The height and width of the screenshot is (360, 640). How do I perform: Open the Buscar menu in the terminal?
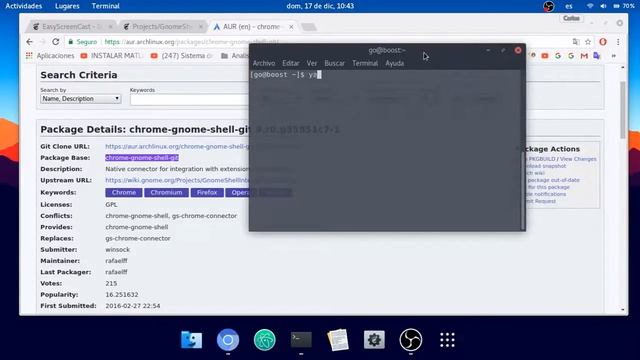334,63
